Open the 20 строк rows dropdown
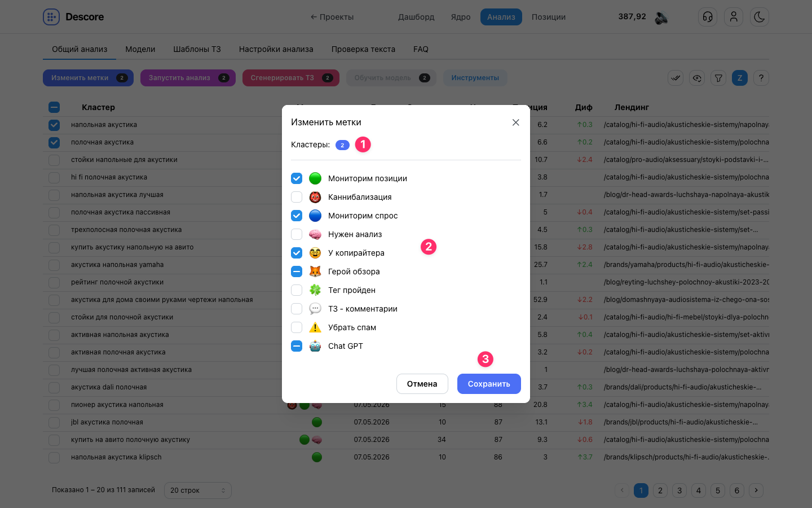 point(197,490)
